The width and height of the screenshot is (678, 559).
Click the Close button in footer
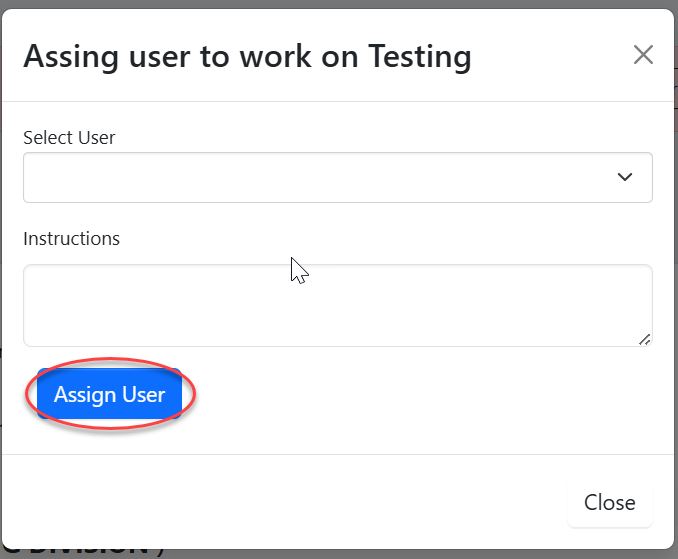[609, 502]
